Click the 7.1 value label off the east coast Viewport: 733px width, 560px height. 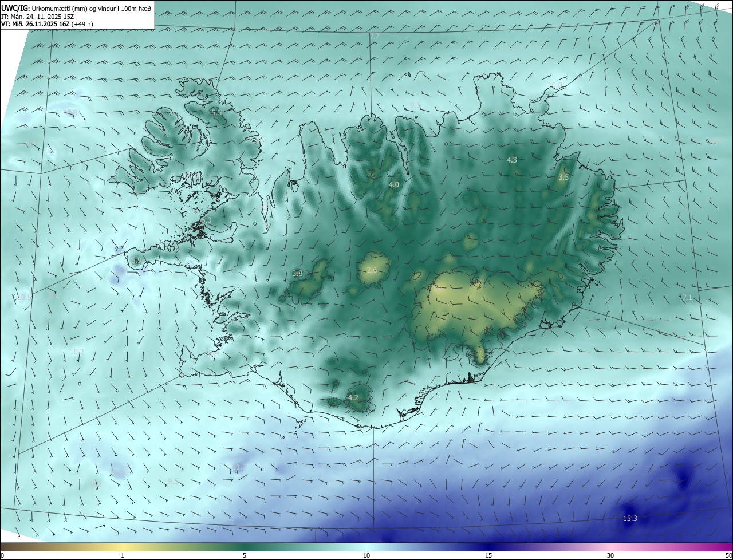pyautogui.click(x=687, y=297)
